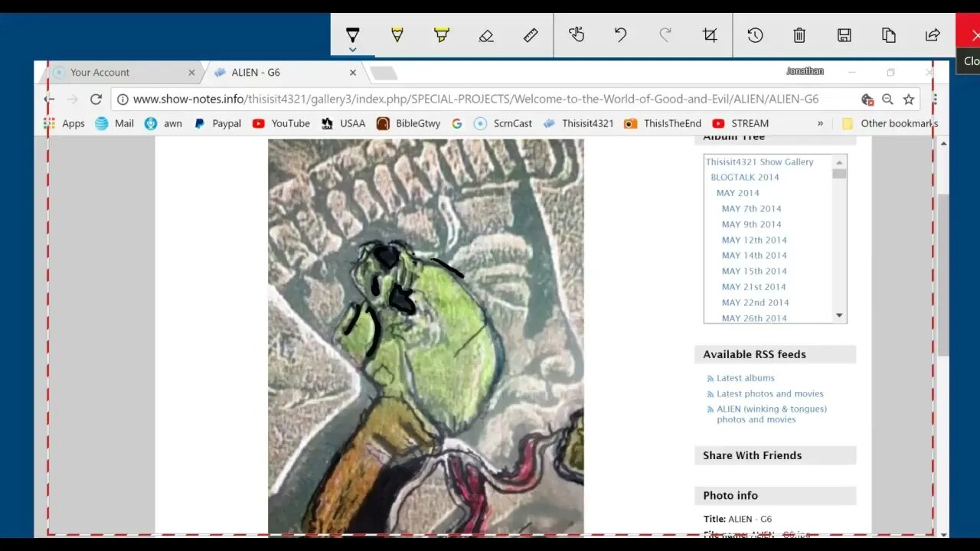Album tree scroll down arrow

(x=839, y=315)
